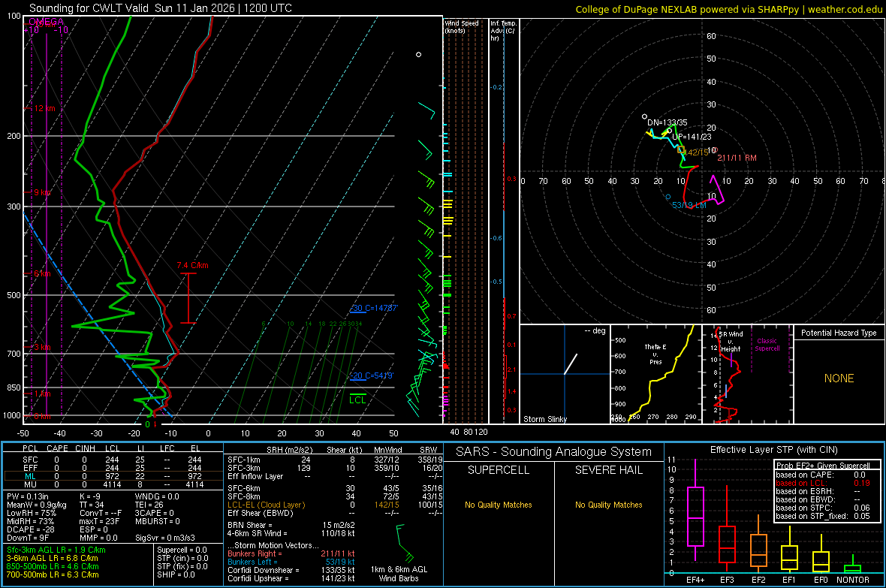Click the EF2 axis label

click(x=758, y=580)
